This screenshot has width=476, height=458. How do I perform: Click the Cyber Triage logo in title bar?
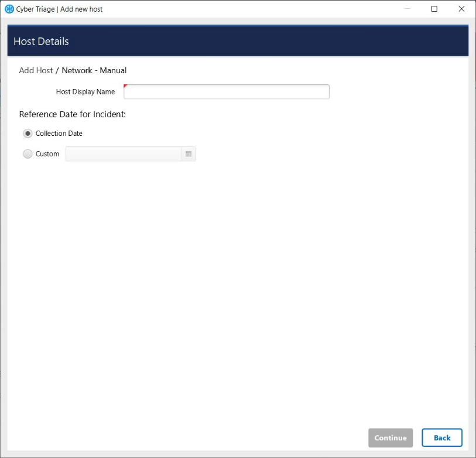[9, 9]
